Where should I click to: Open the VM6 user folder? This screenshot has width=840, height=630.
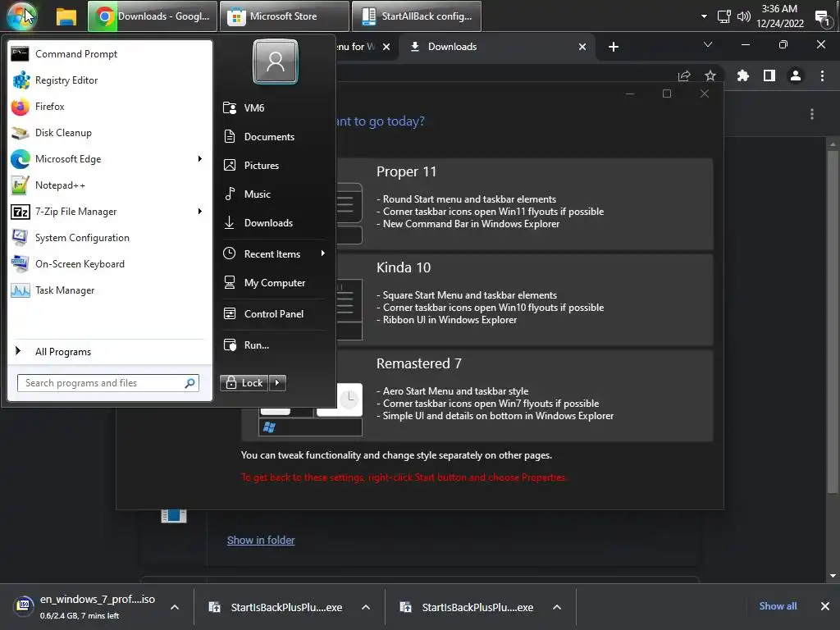(x=274, y=108)
